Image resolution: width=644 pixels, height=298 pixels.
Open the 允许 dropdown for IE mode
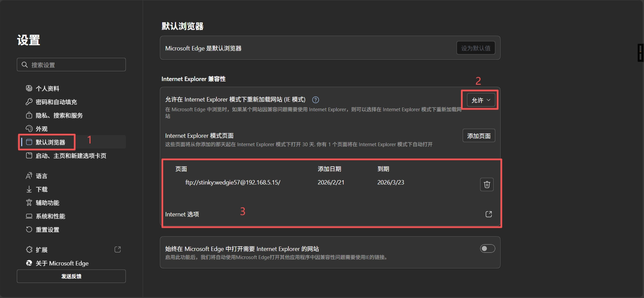pos(481,100)
